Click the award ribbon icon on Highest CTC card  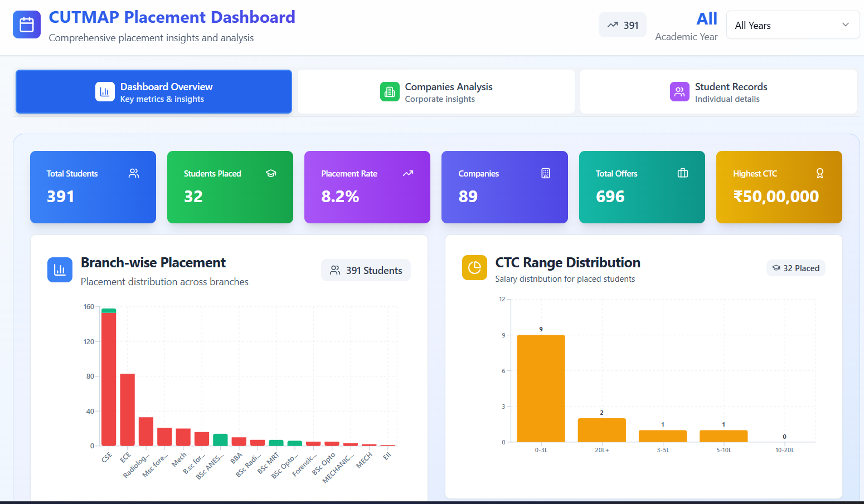[x=820, y=173]
